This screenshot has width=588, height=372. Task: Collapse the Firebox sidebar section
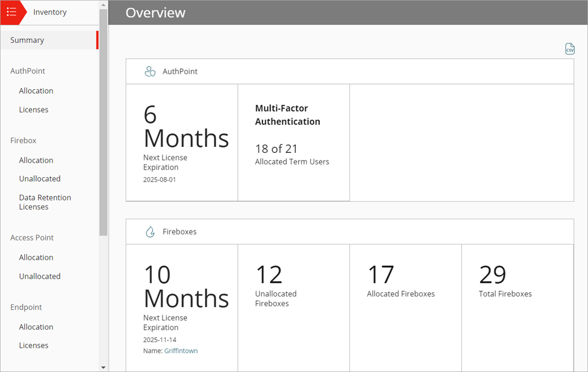coord(23,140)
